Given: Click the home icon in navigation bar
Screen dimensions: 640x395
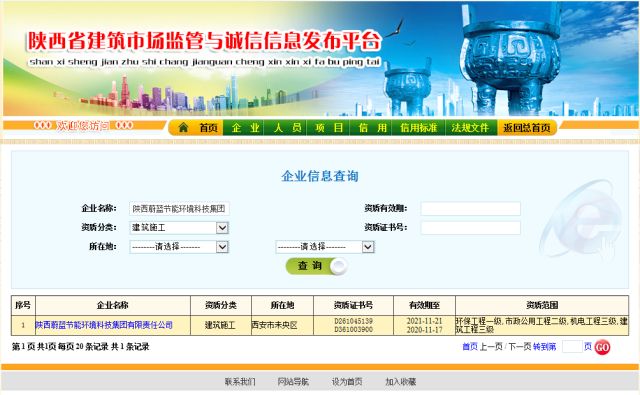Looking at the screenshot, I should tap(183, 128).
